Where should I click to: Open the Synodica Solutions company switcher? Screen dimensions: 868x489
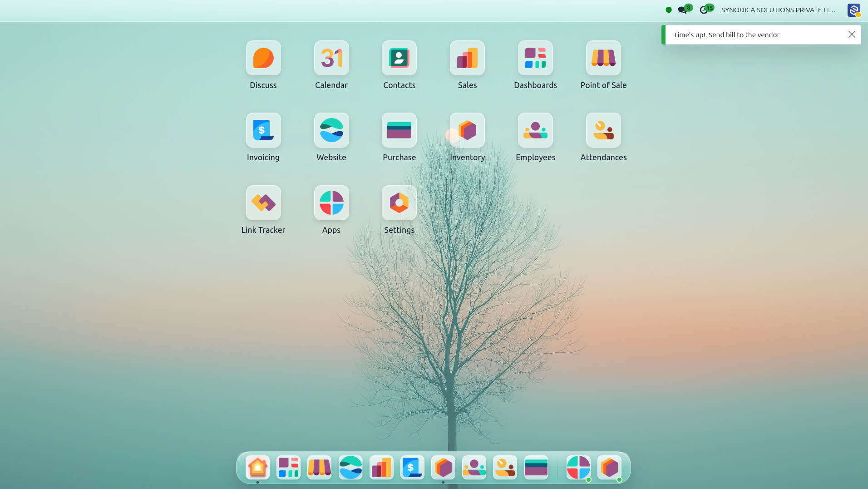(x=778, y=10)
